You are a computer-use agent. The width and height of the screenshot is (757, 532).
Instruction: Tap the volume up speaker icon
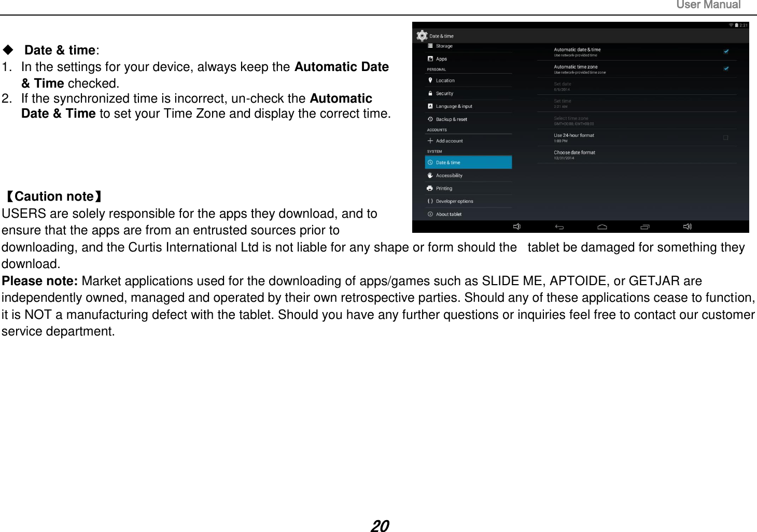tap(688, 227)
